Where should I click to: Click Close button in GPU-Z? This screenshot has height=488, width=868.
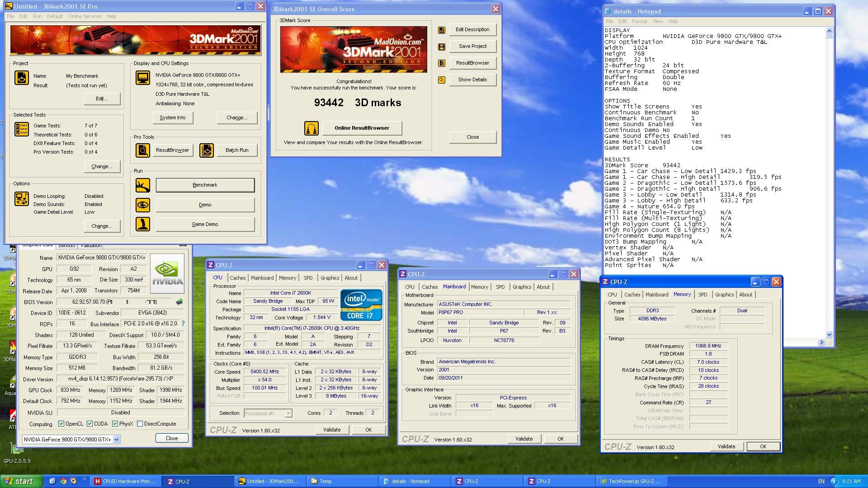click(x=172, y=438)
